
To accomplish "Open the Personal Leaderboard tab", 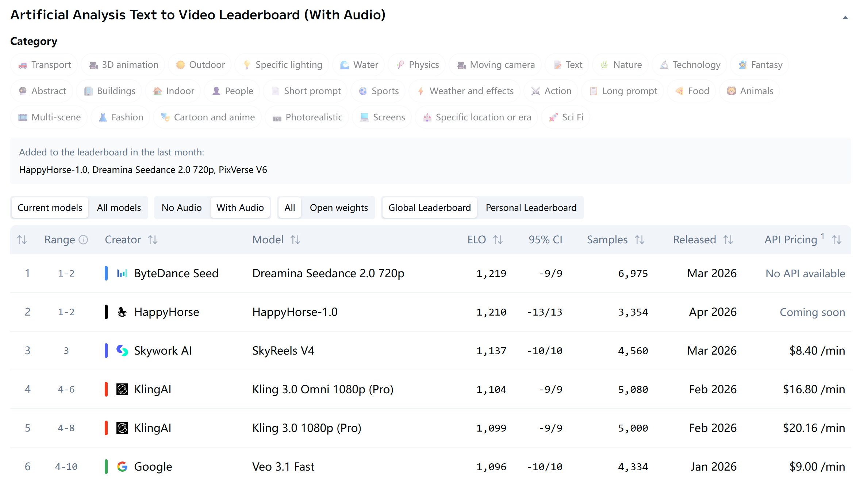I will point(531,208).
